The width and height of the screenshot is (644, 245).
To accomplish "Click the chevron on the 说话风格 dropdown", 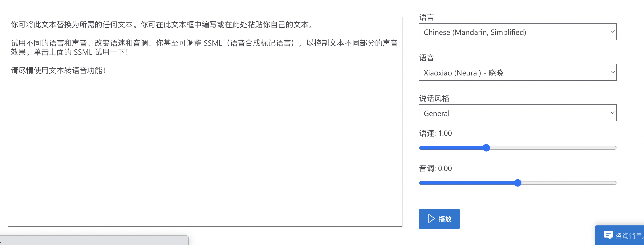I will click(x=612, y=113).
